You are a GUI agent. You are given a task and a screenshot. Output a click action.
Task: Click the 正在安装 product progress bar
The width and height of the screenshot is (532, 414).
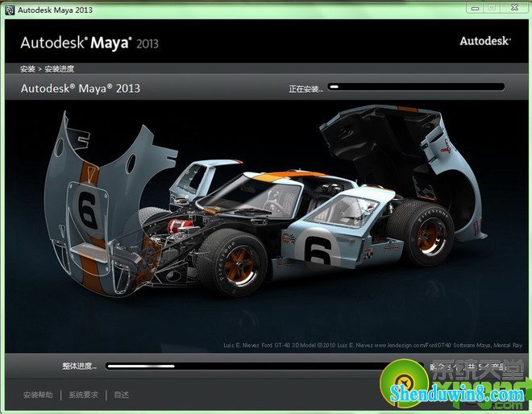click(x=416, y=87)
